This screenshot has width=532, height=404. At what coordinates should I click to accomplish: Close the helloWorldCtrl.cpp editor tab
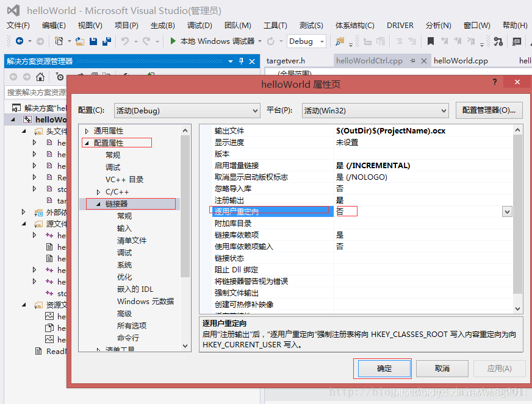[x=424, y=61]
